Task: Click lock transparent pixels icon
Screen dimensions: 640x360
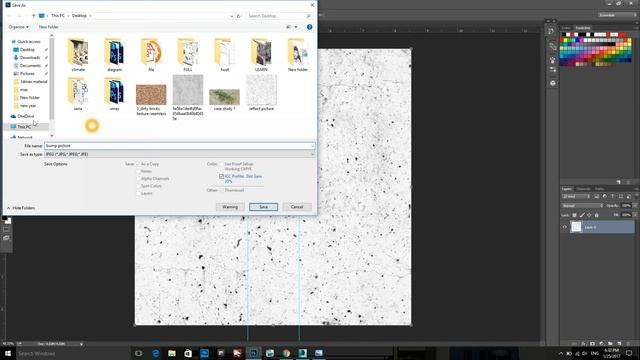Action: (x=574, y=215)
